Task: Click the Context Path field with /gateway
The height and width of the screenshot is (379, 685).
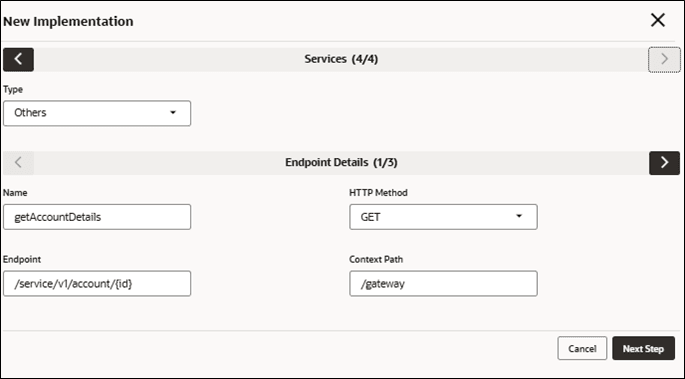Action: pos(443,283)
